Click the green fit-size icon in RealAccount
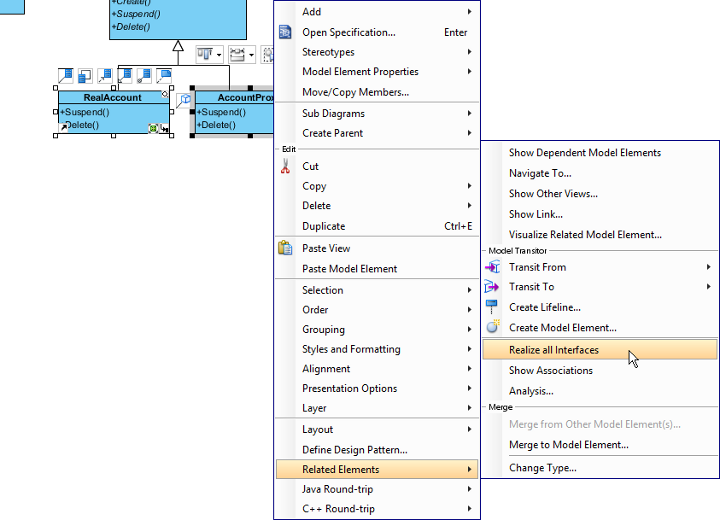 [153, 129]
